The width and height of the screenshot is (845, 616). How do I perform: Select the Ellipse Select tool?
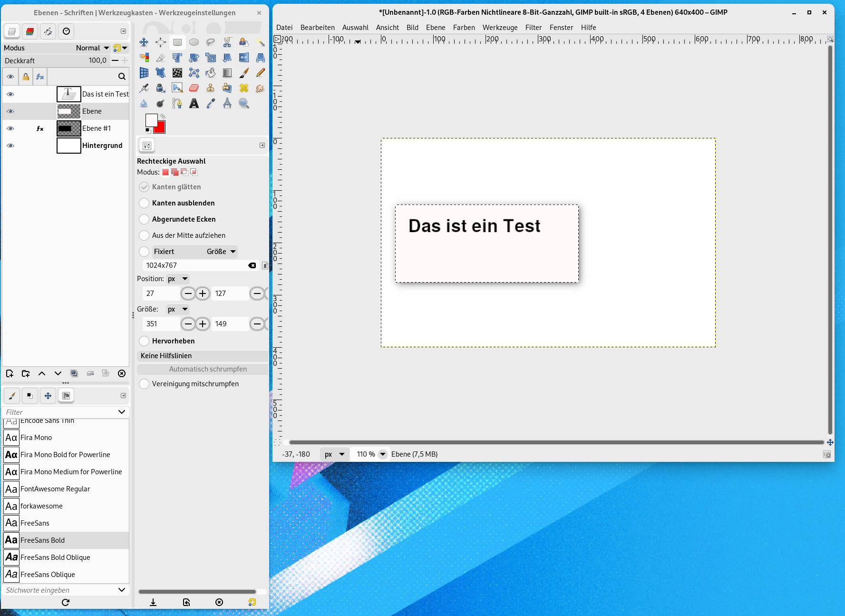(194, 42)
